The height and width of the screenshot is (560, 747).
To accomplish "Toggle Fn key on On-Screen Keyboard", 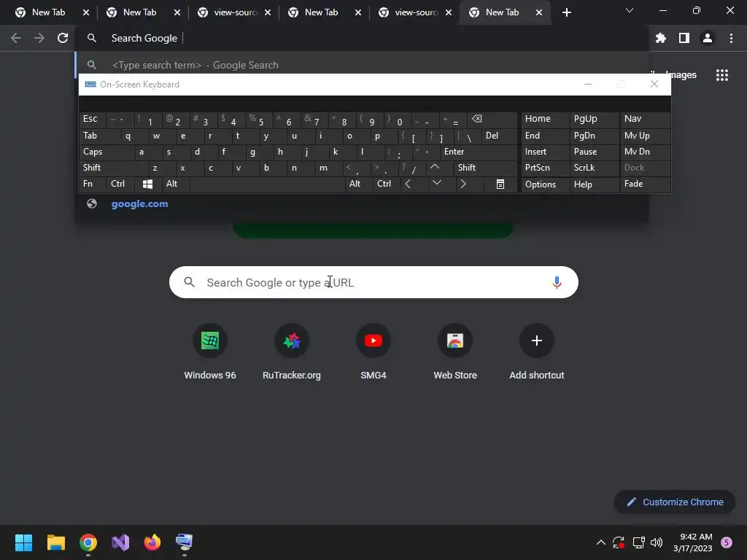I will click(x=93, y=184).
